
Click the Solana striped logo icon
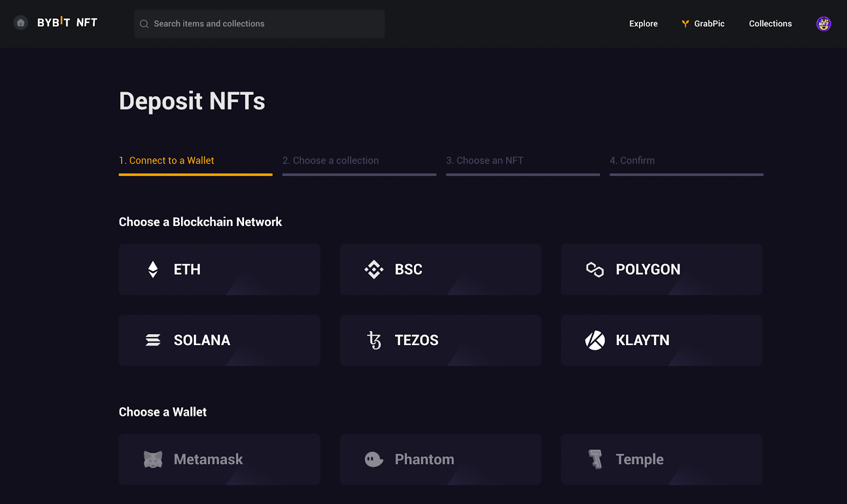tap(153, 340)
